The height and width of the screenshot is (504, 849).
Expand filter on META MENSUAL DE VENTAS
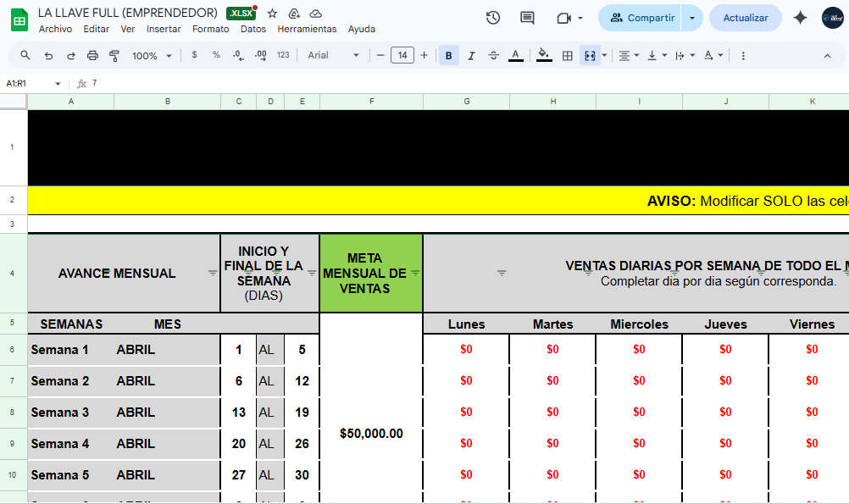[415, 273]
